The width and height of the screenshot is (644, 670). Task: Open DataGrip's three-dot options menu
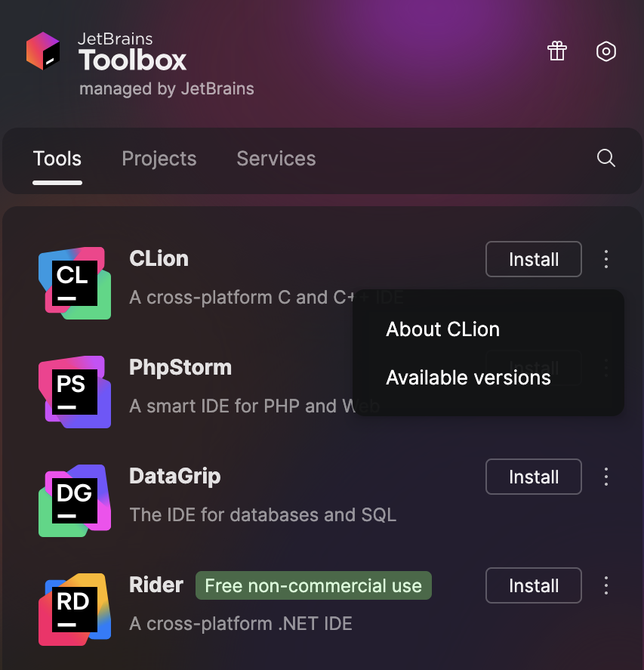(605, 477)
